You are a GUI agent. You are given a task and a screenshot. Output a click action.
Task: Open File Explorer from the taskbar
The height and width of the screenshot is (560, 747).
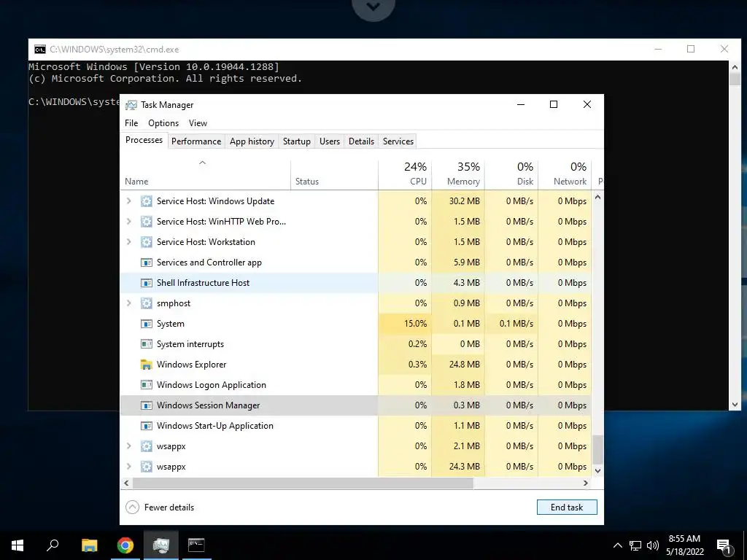89,545
